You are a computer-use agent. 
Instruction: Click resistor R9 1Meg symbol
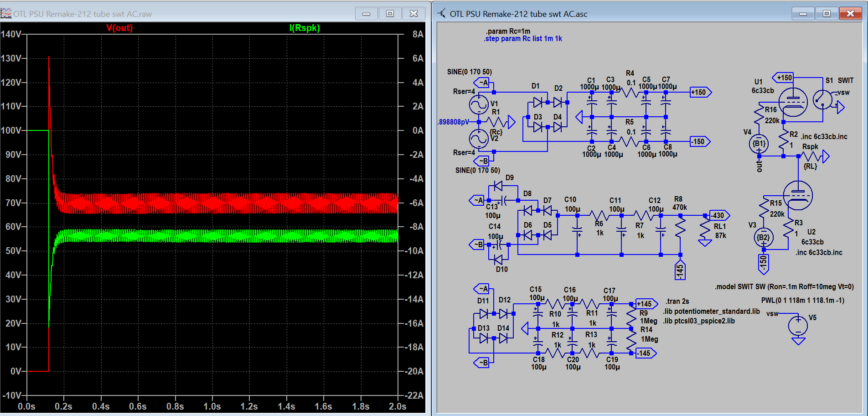pyautogui.click(x=631, y=316)
